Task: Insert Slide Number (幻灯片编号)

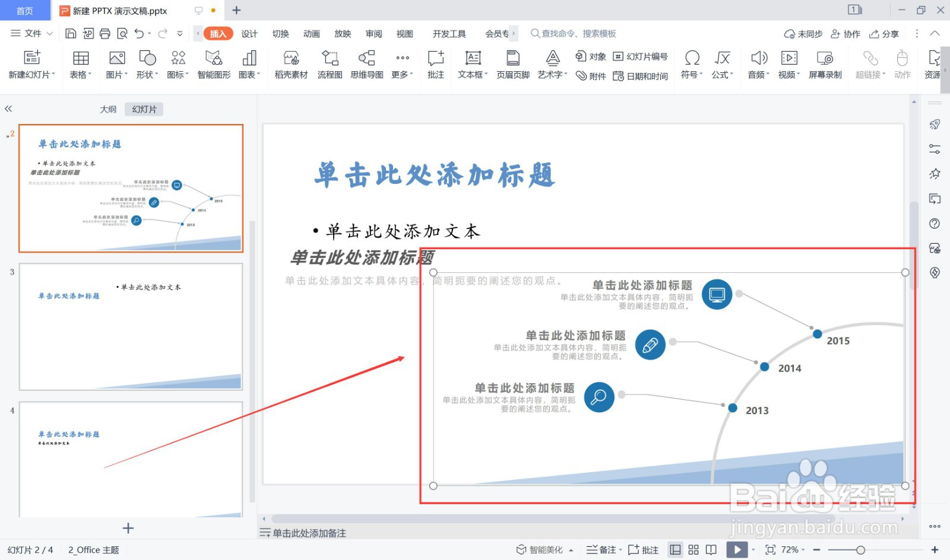Action: click(x=640, y=56)
